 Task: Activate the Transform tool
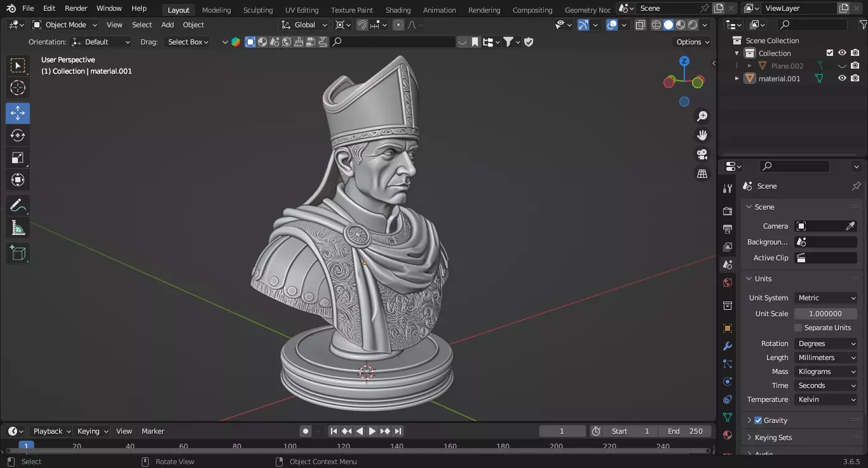click(x=18, y=180)
